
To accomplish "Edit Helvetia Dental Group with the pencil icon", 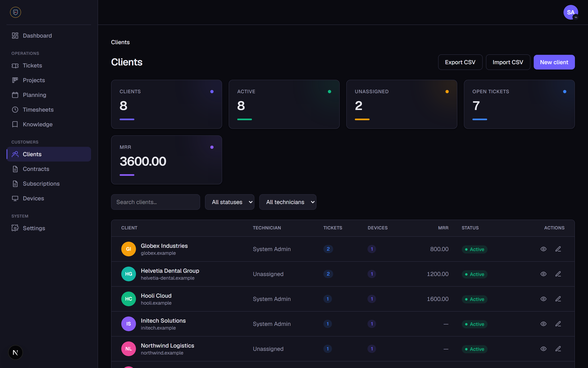I will point(558,274).
